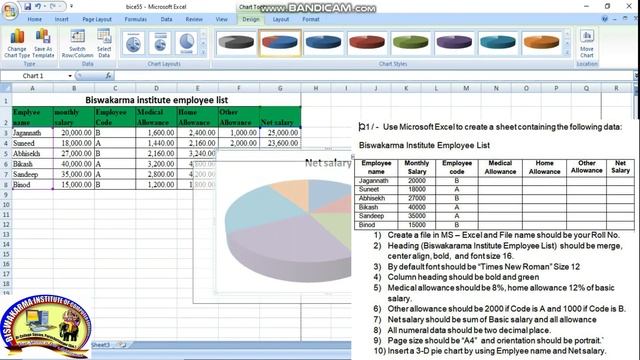This screenshot has width=640, height=360.
Task: Choose the blue chart style
Action: [323, 42]
